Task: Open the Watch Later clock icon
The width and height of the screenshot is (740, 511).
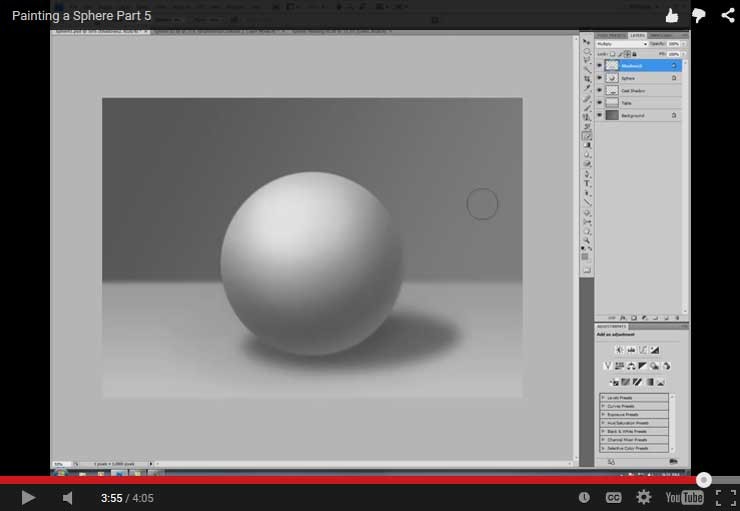Action: point(584,497)
